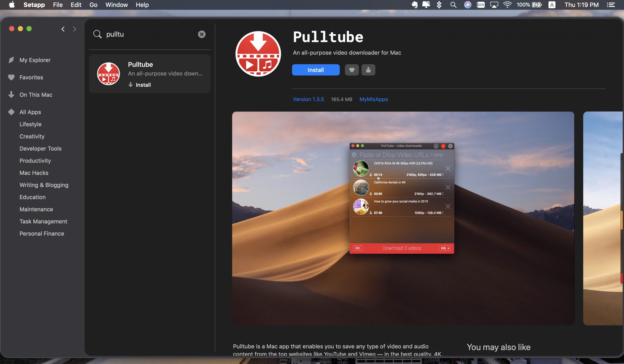This screenshot has width=624, height=364.
Task: Click the large Pulltube app icon
Action: coord(258,54)
